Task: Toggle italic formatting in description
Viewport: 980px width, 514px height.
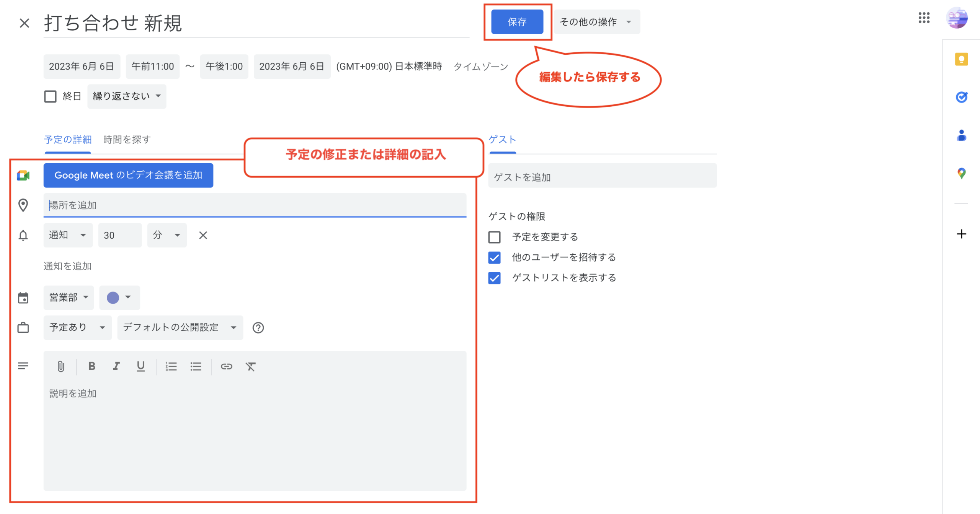Action: [116, 366]
